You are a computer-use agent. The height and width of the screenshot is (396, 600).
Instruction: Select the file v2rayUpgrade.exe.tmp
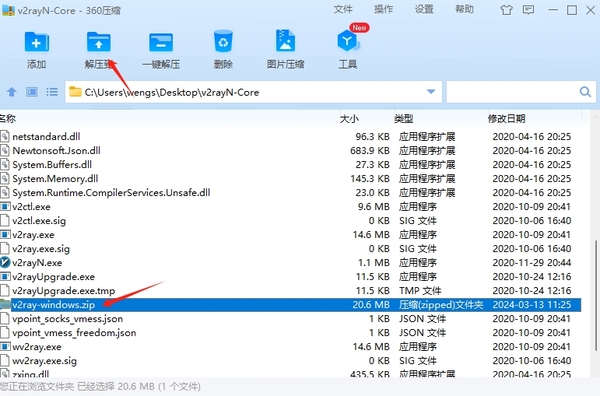click(64, 291)
